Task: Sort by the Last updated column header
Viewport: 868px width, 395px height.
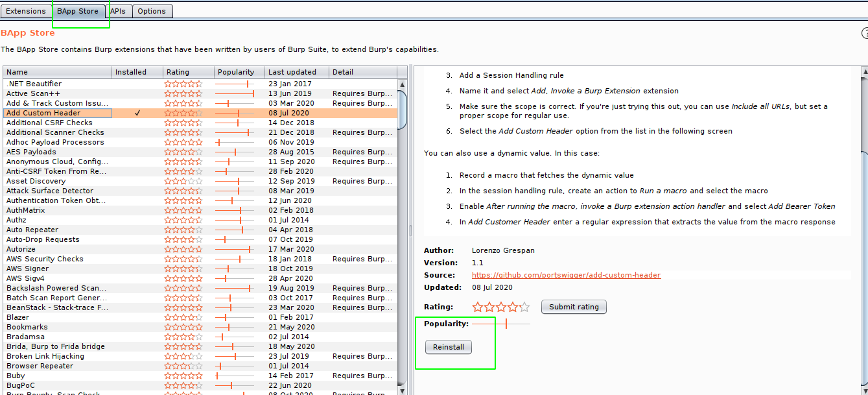Action: click(297, 72)
